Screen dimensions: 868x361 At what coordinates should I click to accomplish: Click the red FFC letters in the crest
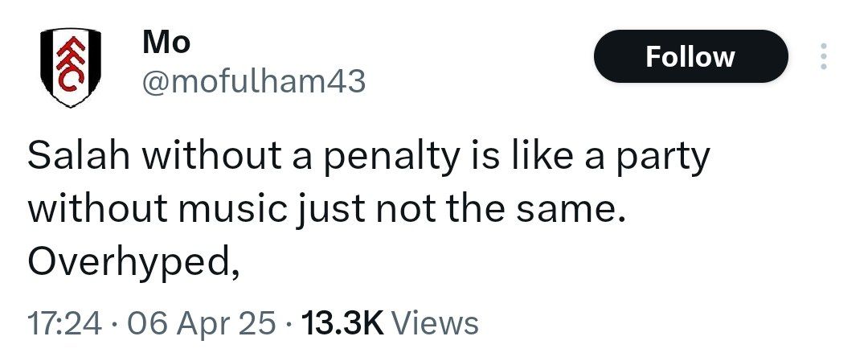[x=70, y=64]
